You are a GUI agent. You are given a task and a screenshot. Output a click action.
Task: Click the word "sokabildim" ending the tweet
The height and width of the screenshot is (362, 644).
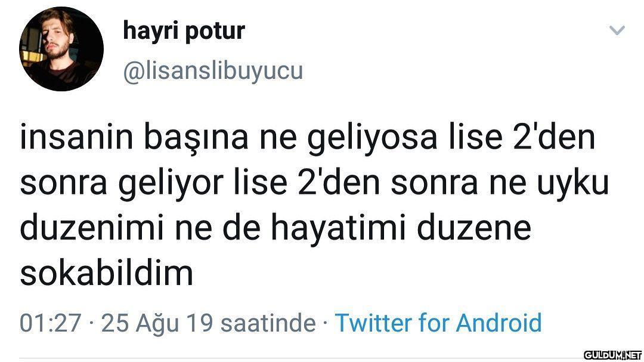tap(107, 273)
